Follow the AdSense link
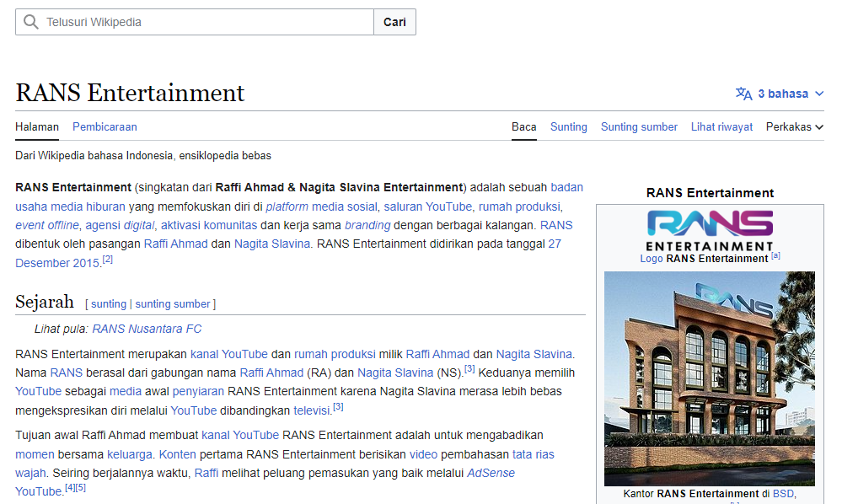Viewport: 842px width, 504px height. tap(491, 474)
